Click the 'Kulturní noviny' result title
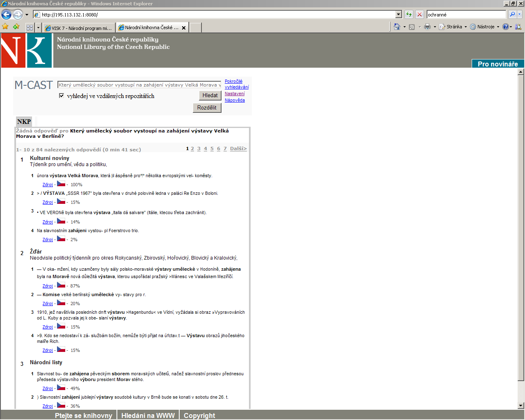Screen dimensions: 525x420 pyautogui.click(x=50, y=158)
